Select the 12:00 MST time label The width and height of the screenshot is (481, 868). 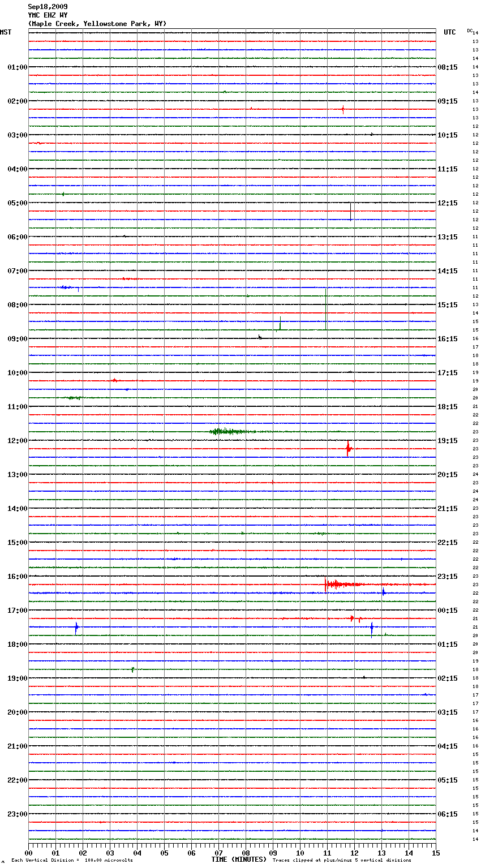18,441
